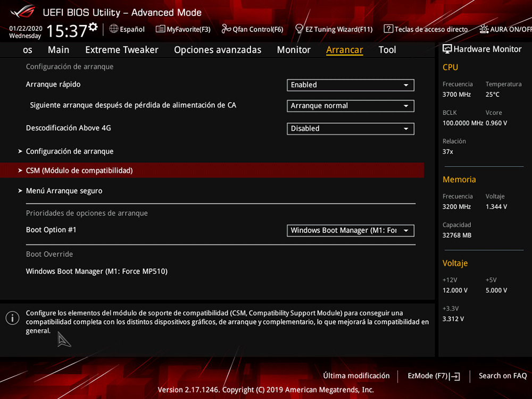Open the Monitor tab

(294, 50)
